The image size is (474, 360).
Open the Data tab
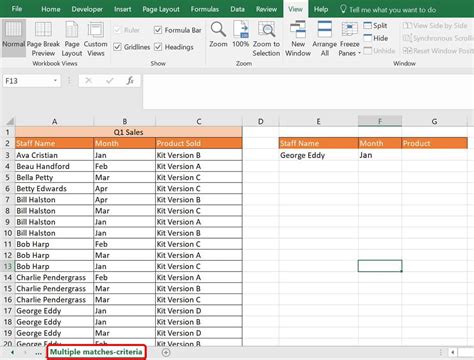tap(237, 9)
